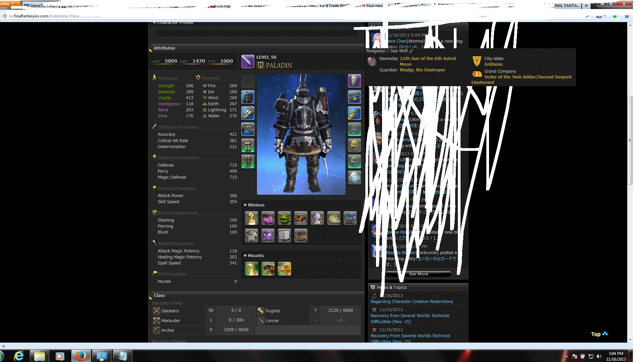The image size is (644, 362).
Task: Open the silver gauntlets gear slot
Action: click(x=248, y=113)
